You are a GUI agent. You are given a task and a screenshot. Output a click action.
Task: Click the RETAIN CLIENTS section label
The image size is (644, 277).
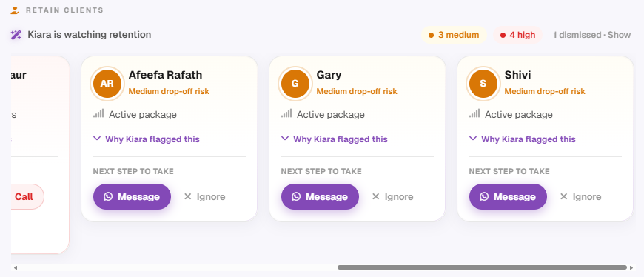64,10
